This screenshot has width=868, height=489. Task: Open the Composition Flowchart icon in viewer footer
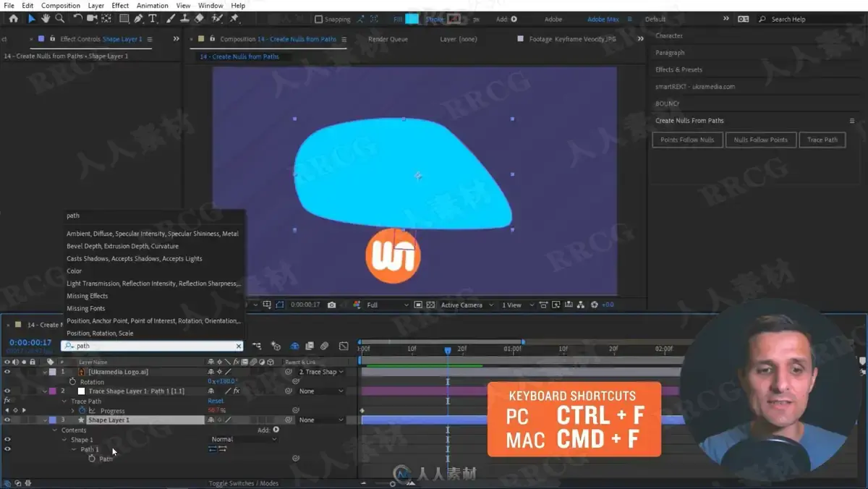coord(582,305)
